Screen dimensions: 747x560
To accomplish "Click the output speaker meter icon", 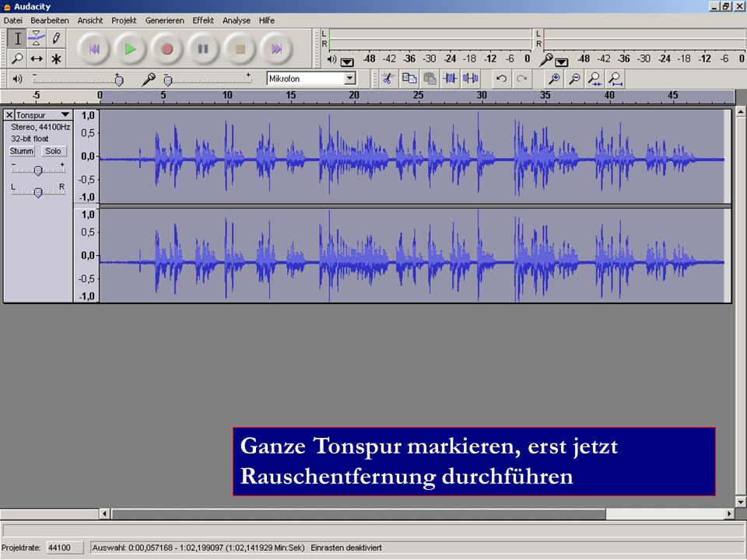I will click(332, 60).
